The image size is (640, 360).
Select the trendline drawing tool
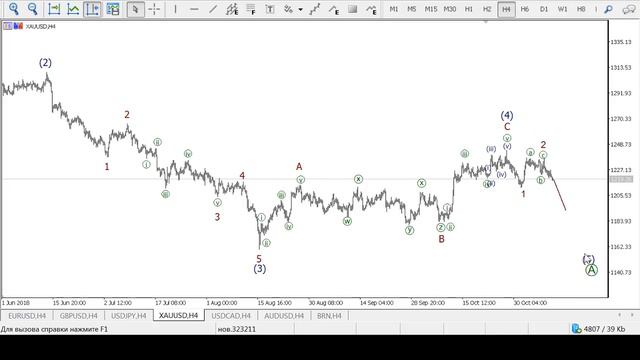213,9
